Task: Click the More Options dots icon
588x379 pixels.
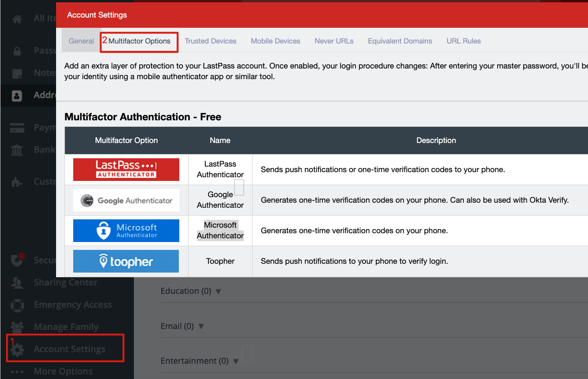Action: coord(17,372)
